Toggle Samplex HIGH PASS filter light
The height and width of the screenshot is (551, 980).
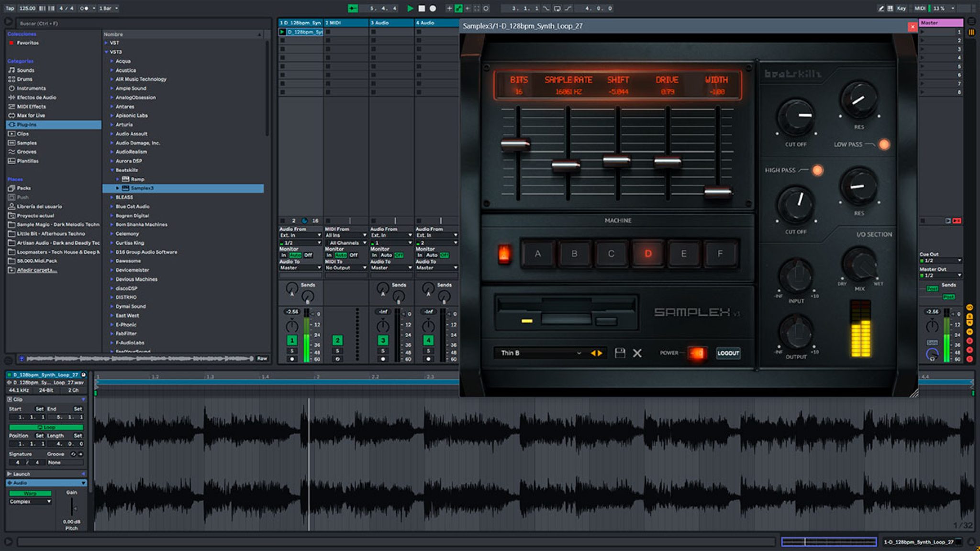[x=817, y=170]
